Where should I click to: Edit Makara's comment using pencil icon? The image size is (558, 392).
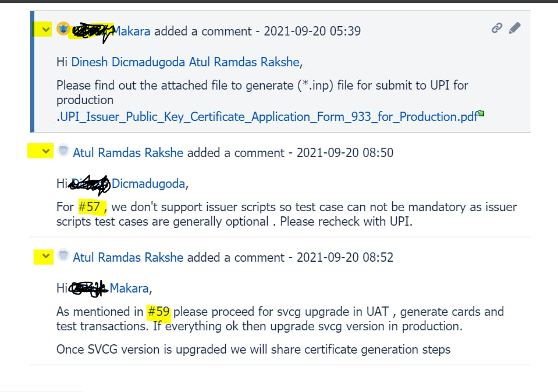coord(514,27)
